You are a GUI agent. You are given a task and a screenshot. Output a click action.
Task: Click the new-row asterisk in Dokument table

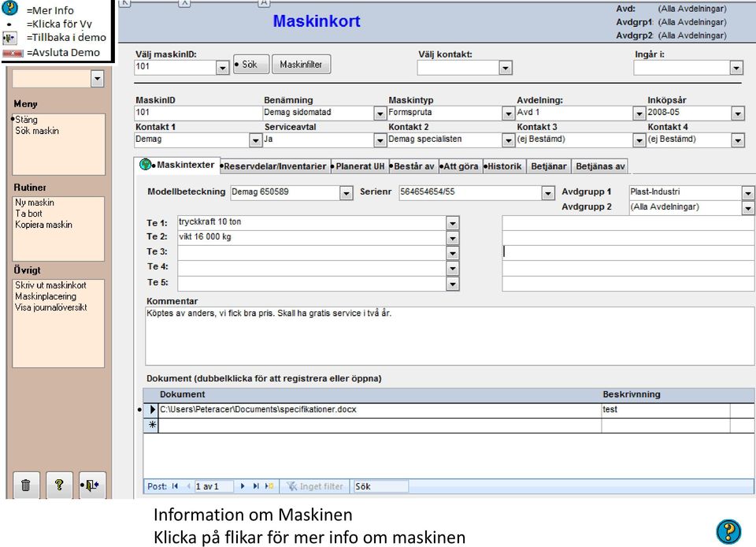coord(152,425)
